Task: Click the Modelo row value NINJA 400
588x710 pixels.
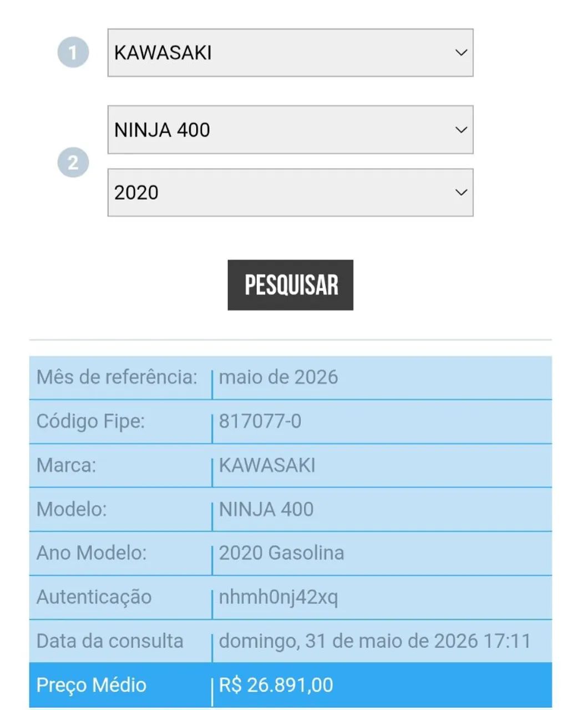Action: (266, 509)
